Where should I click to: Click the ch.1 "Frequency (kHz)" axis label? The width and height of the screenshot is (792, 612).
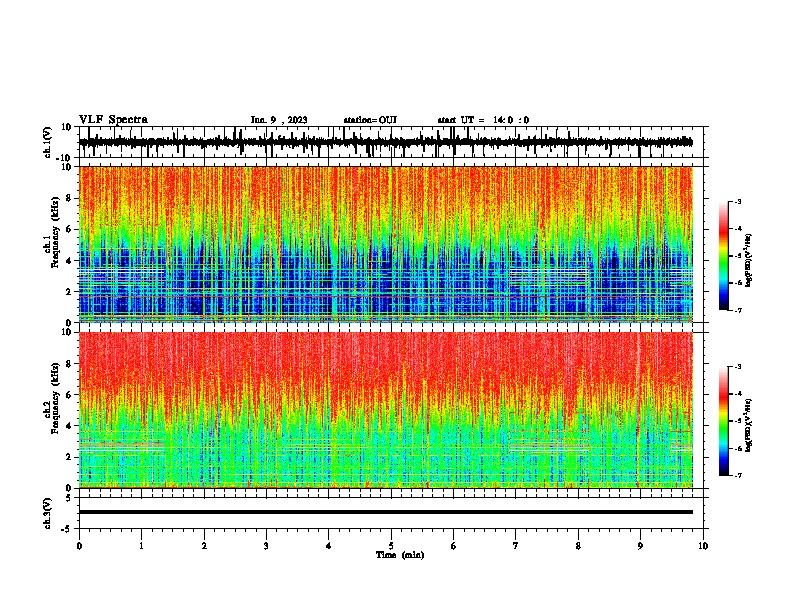point(55,233)
